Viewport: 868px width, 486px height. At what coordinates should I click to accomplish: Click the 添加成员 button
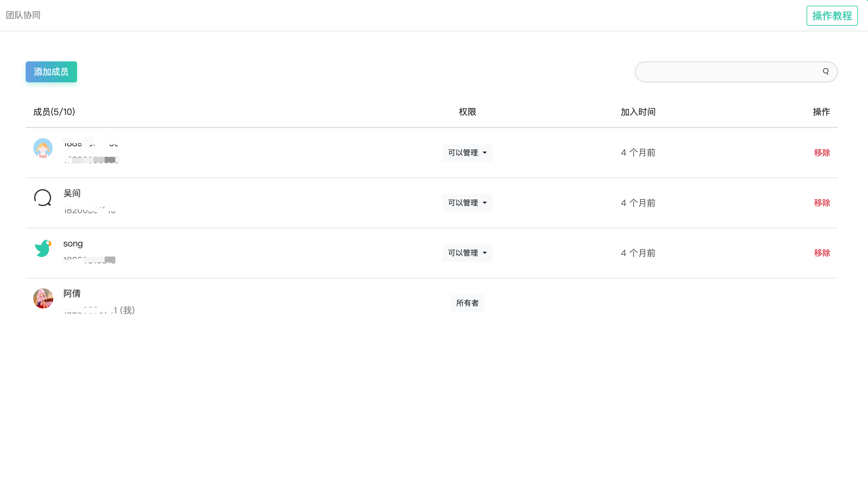[x=51, y=72]
